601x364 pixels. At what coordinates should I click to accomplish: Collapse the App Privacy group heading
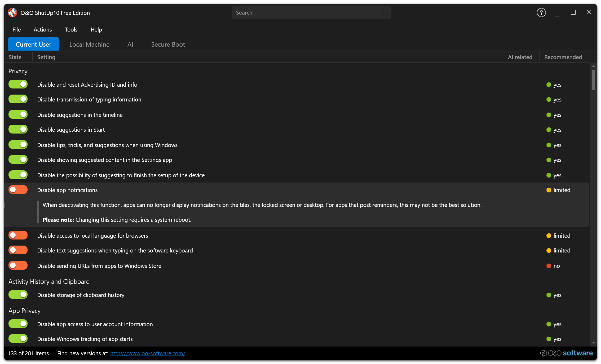point(24,311)
